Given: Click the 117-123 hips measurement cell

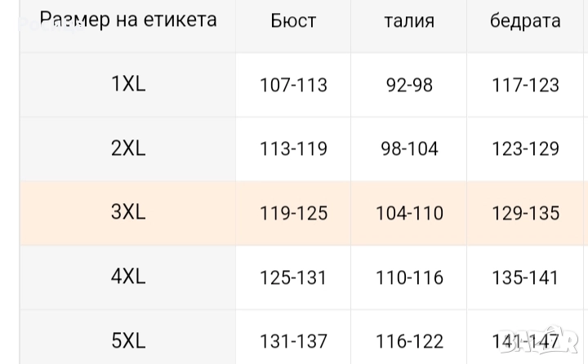Looking at the screenshot, I should (x=525, y=84).
